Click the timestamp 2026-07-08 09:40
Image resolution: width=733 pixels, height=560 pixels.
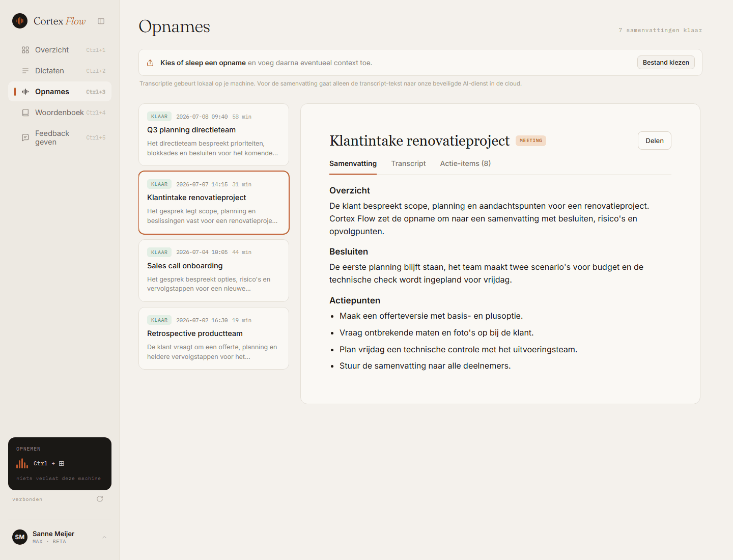click(202, 117)
